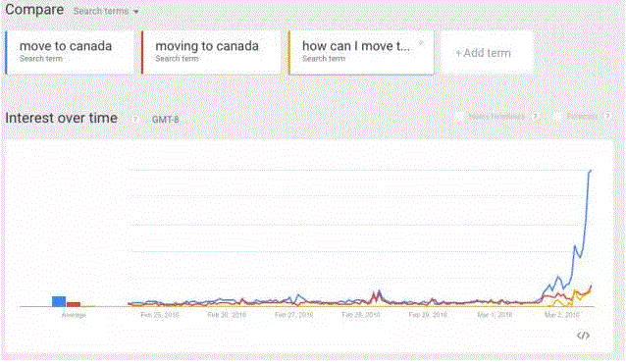This screenshot has height=364, width=626.
Task: Select the 'Mar 1, 2016' axis date
Action: (x=495, y=315)
